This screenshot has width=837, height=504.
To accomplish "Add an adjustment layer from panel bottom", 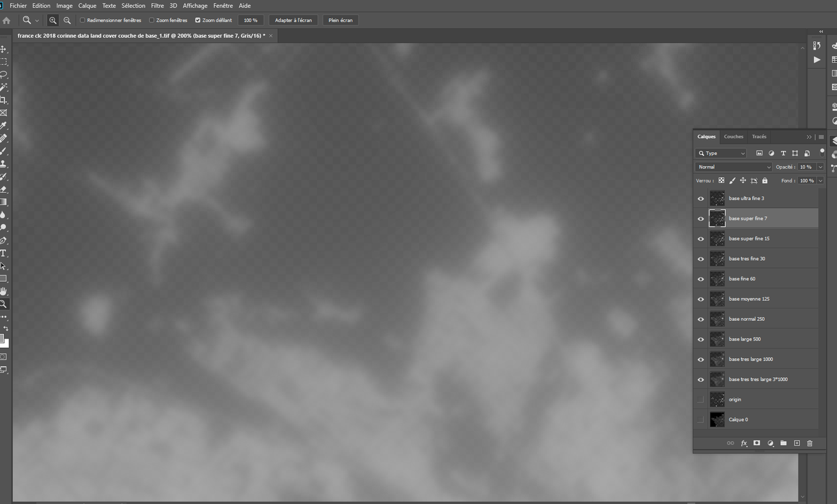I will tap(770, 443).
